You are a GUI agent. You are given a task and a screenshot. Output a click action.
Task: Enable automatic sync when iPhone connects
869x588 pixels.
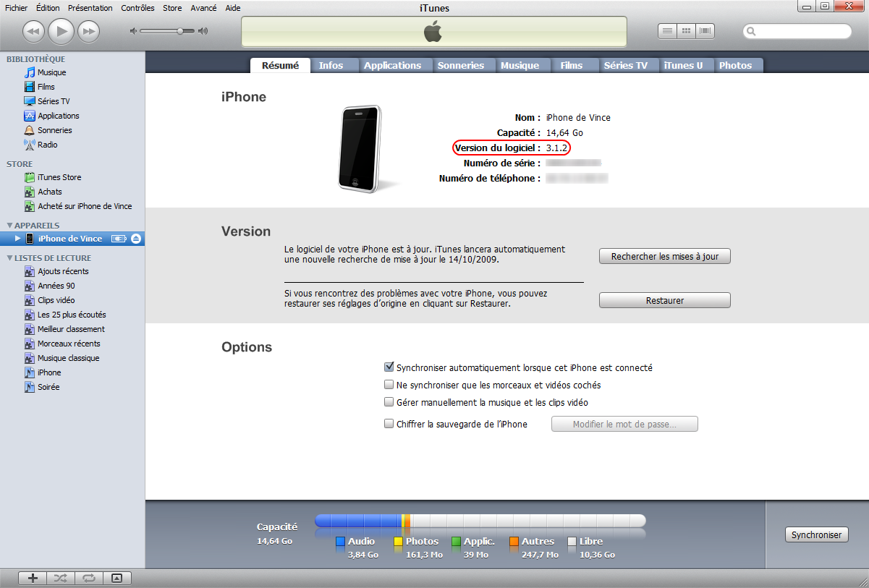(389, 367)
